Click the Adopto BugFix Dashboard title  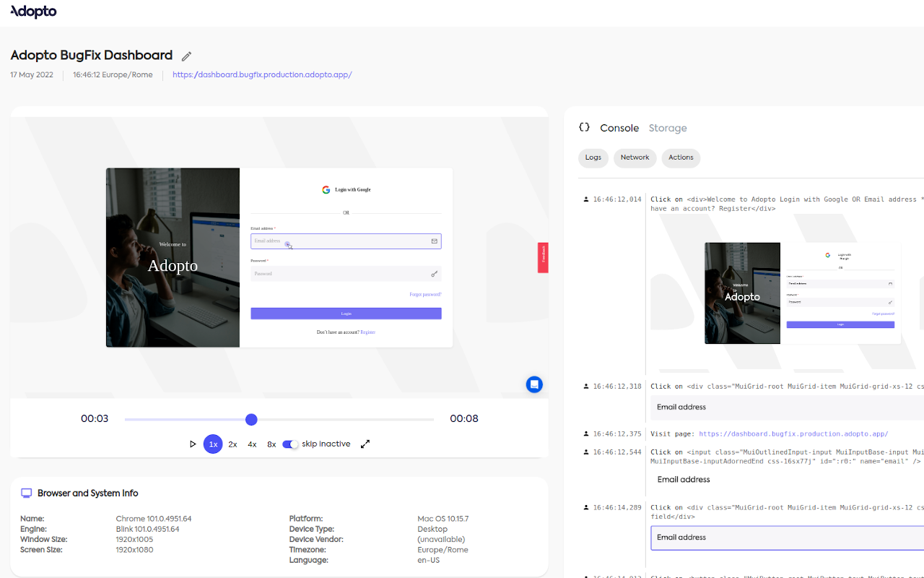[92, 56]
